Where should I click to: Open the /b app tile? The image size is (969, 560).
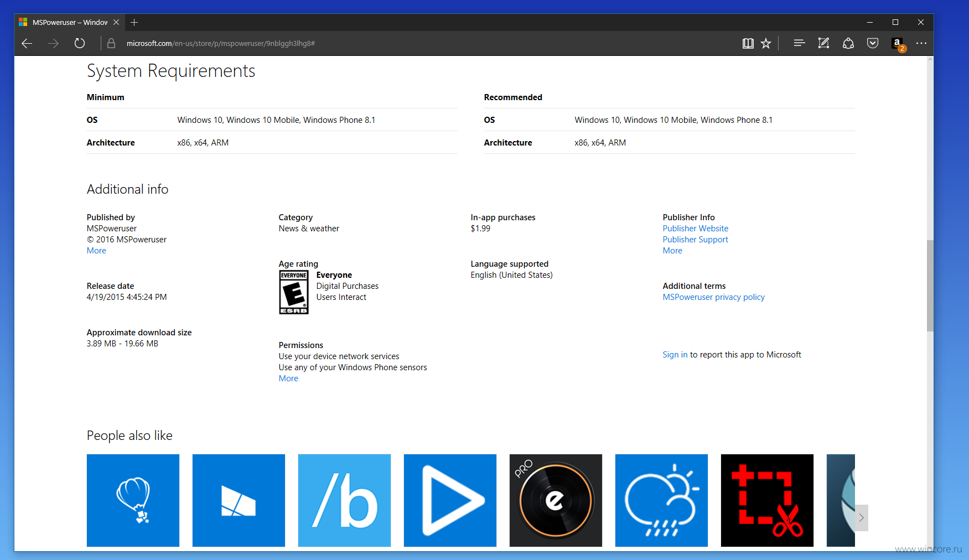tap(344, 500)
